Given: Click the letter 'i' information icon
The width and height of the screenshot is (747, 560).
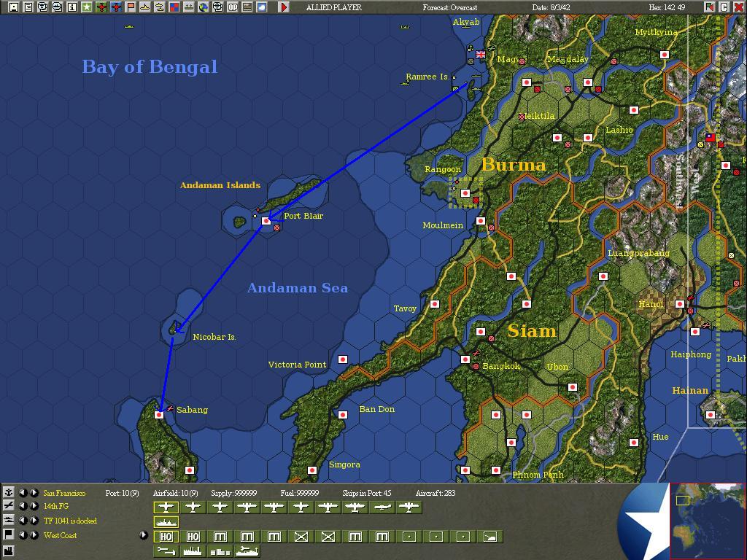Looking at the screenshot, I should coord(72,7).
